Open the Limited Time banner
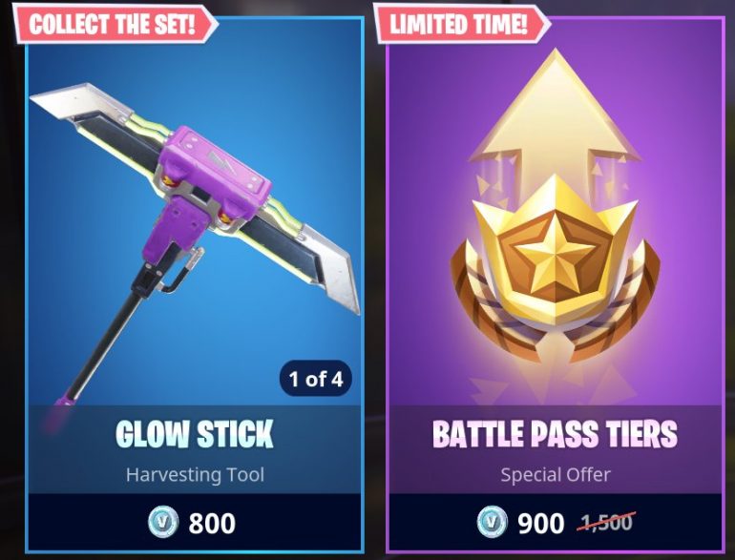 tap(462, 24)
